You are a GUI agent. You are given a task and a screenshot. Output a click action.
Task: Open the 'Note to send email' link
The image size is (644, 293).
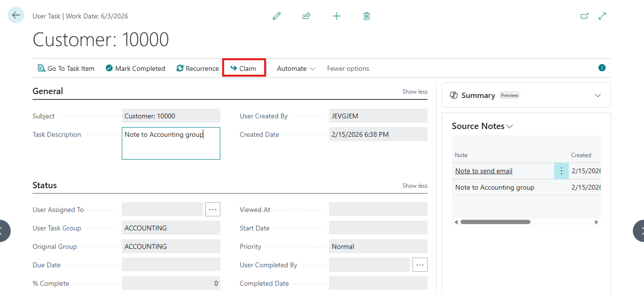tap(484, 171)
